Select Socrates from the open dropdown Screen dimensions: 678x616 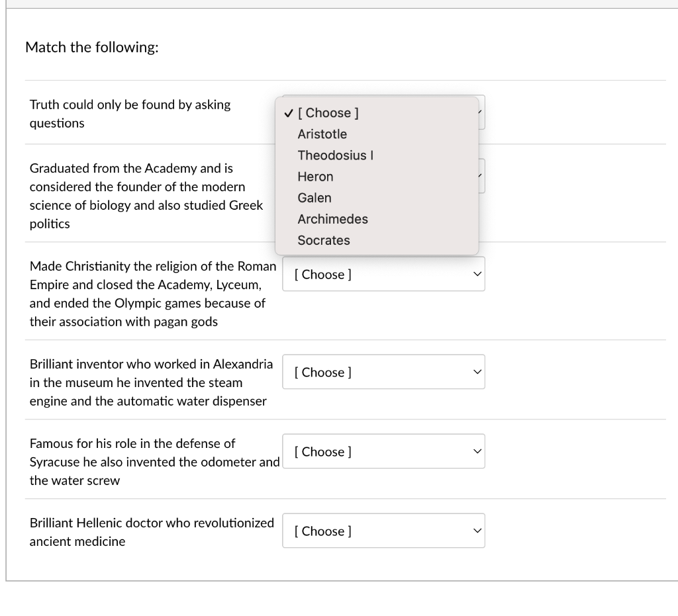click(324, 240)
